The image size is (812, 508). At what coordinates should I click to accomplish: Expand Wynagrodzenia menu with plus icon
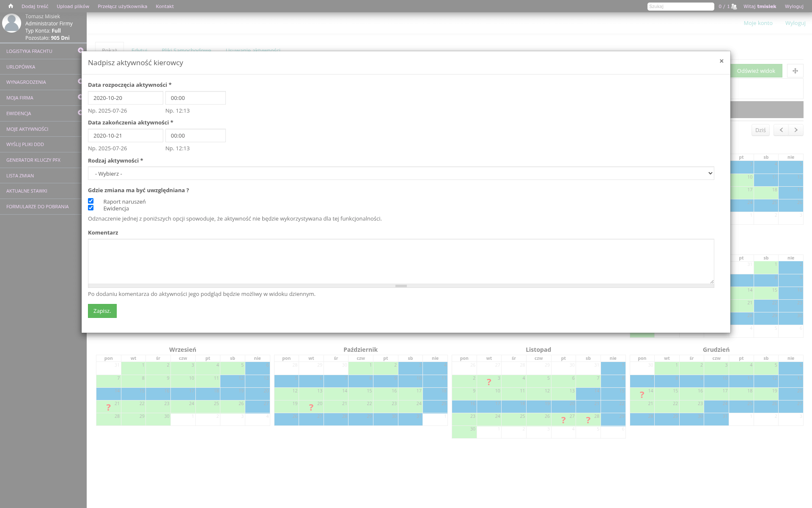pyautogui.click(x=80, y=81)
